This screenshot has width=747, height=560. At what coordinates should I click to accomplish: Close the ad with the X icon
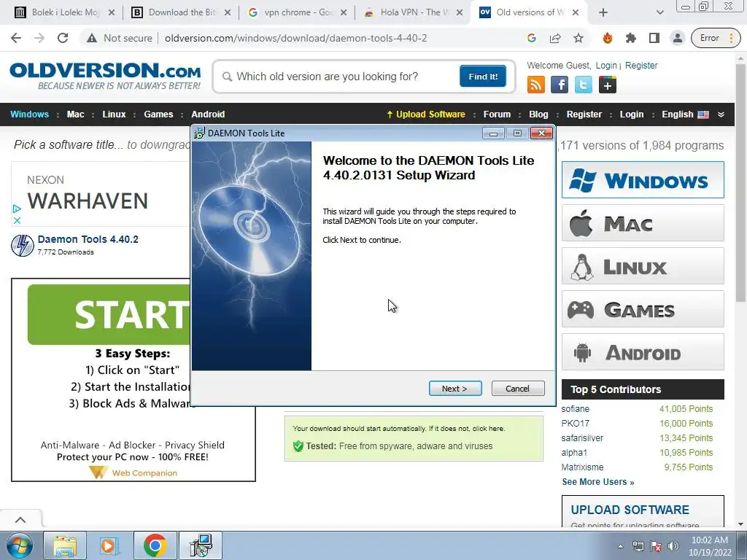(x=17, y=220)
